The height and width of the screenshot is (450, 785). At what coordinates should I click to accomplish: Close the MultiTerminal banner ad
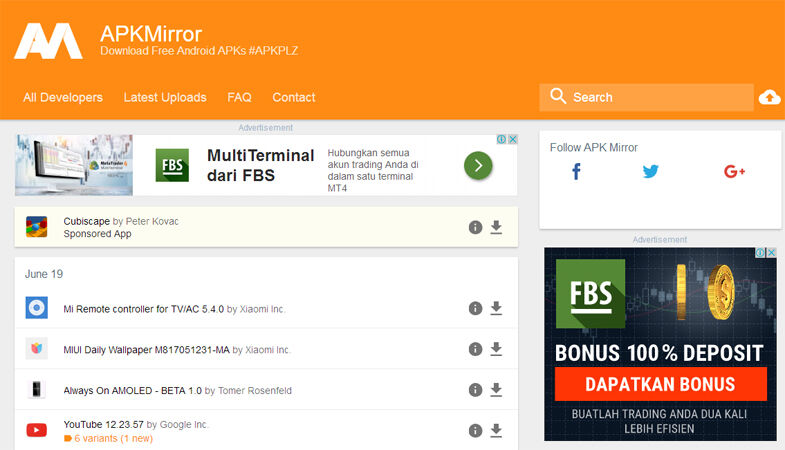coord(513,139)
